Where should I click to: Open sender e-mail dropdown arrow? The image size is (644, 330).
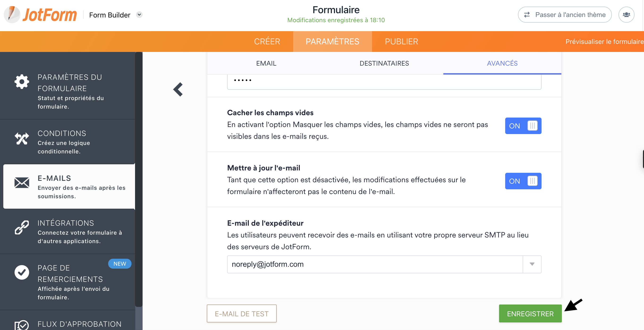(532, 264)
